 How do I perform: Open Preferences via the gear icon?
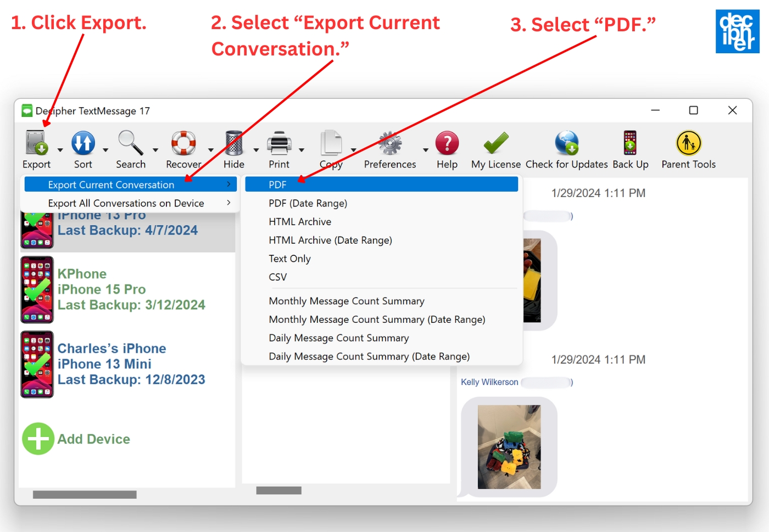(x=389, y=144)
